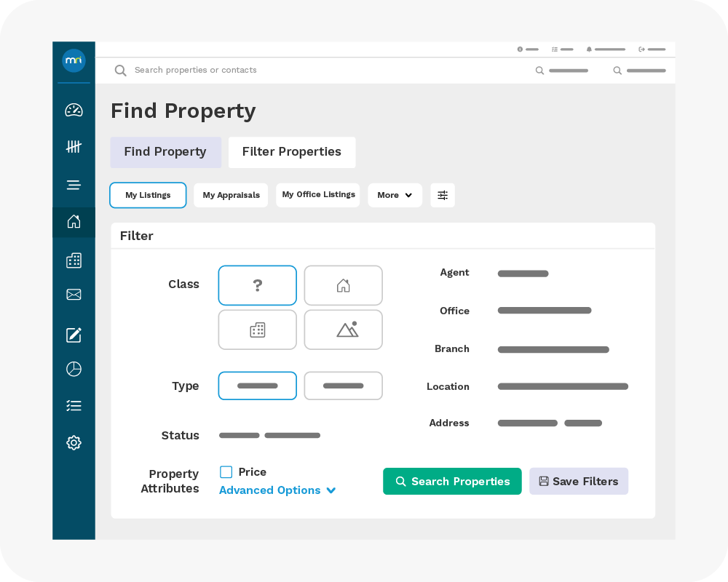The height and width of the screenshot is (582, 728).
Task: Expand Advanced Options
Action: click(277, 490)
